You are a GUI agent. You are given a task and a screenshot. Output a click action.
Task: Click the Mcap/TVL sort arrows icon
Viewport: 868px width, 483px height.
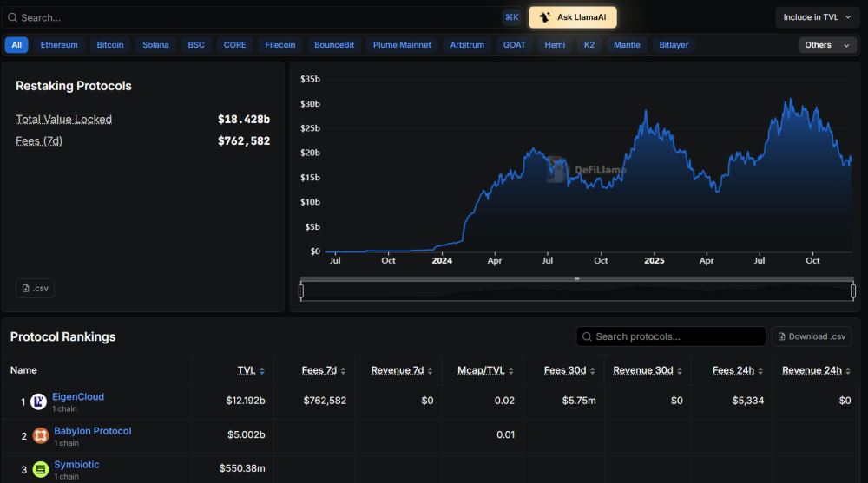tap(511, 371)
